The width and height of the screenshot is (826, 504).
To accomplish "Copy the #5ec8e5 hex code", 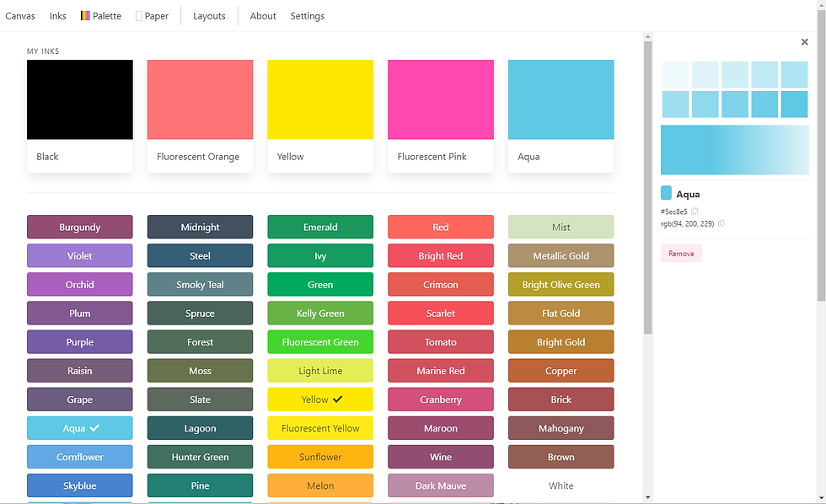I will [x=695, y=212].
